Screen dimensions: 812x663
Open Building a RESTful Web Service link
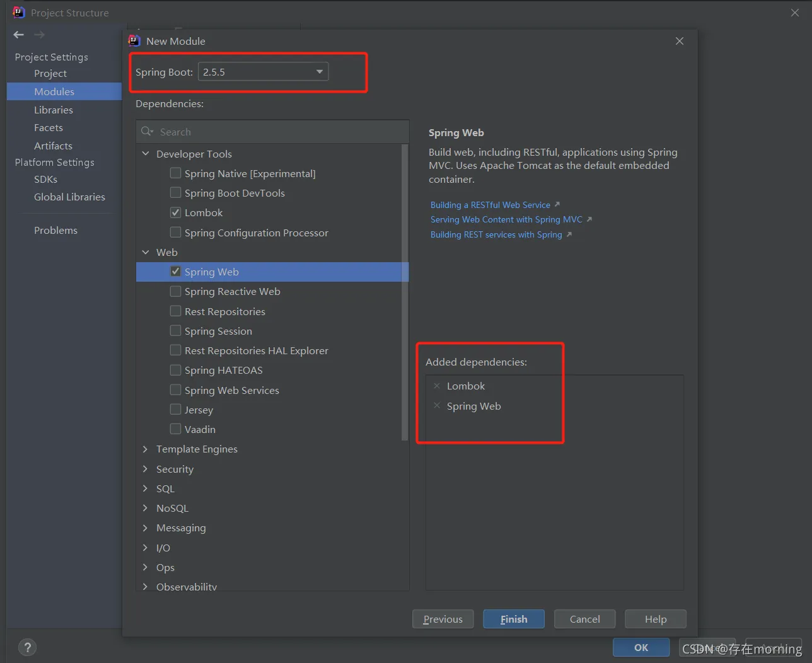[490, 205]
